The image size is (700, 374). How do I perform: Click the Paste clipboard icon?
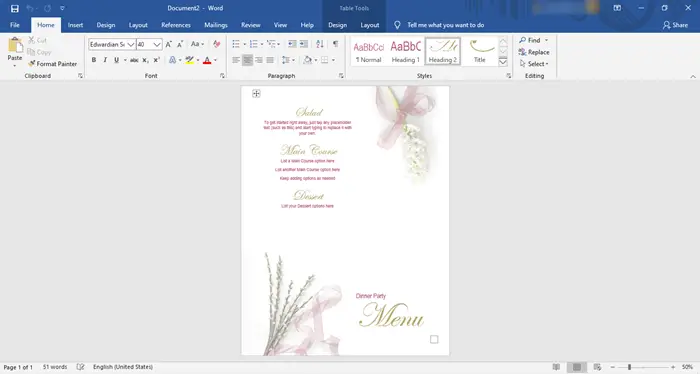tap(15, 45)
